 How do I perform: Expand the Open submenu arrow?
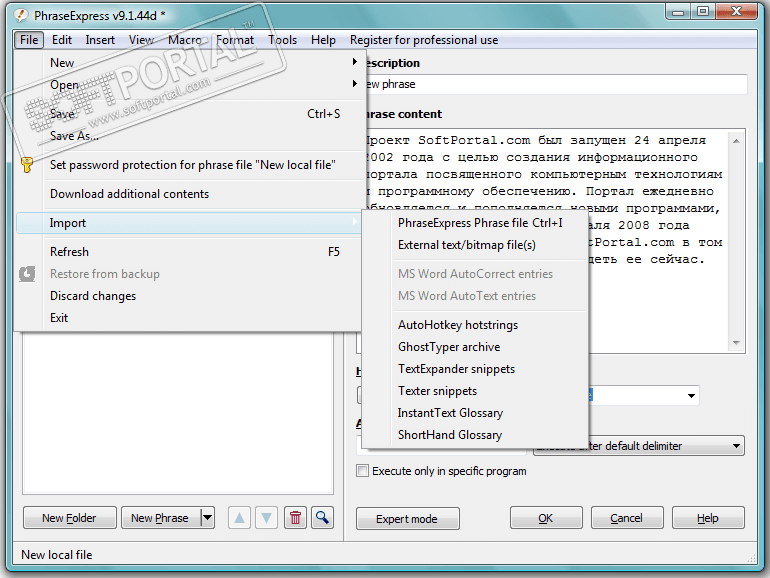click(355, 83)
